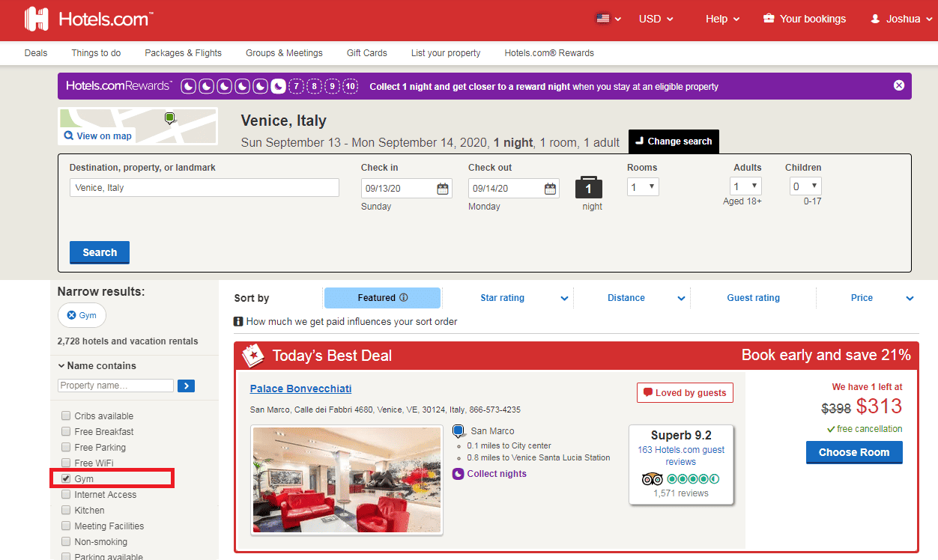Open the Adults count dropdown
The height and width of the screenshot is (560, 938).
click(x=745, y=186)
